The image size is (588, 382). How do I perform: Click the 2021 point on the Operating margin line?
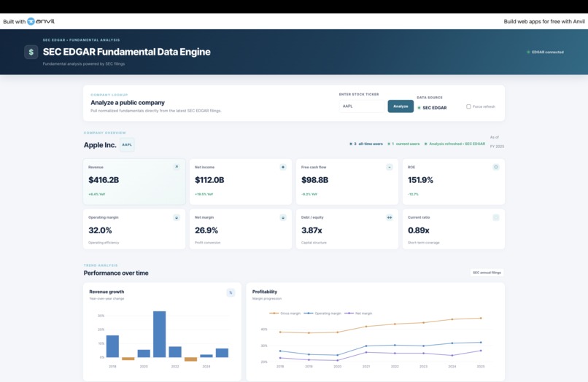[x=366, y=346]
